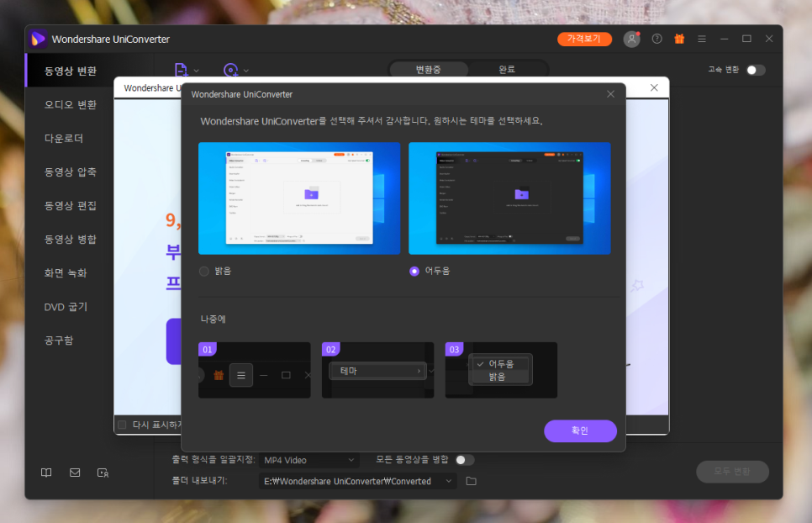Click step 01 menu icon illustration
The image size is (812, 523).
[x=254, y=370]
